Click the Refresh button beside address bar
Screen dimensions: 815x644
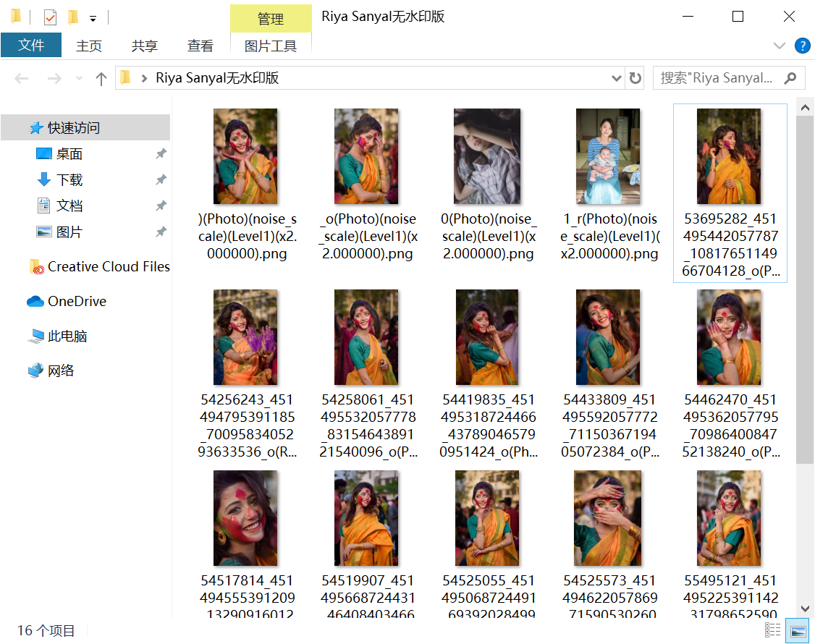tap(635, 78)
